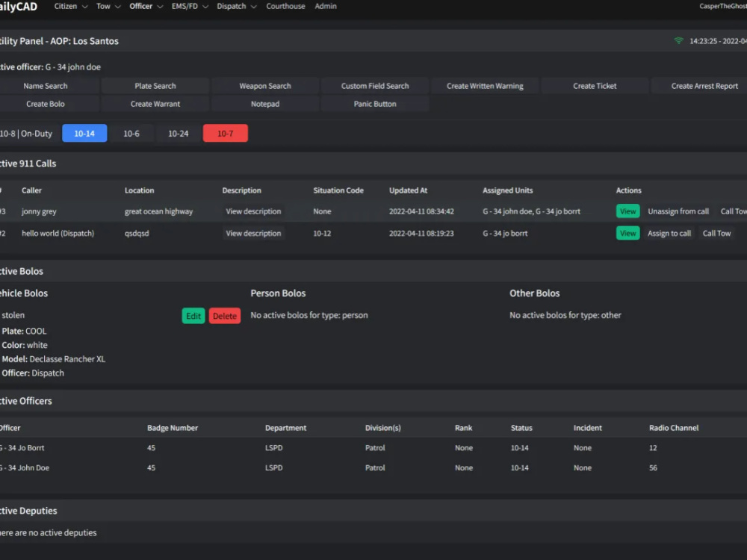Open the Admin page
747x560 pixels.
pyautogui.click(x=326, y=6)
